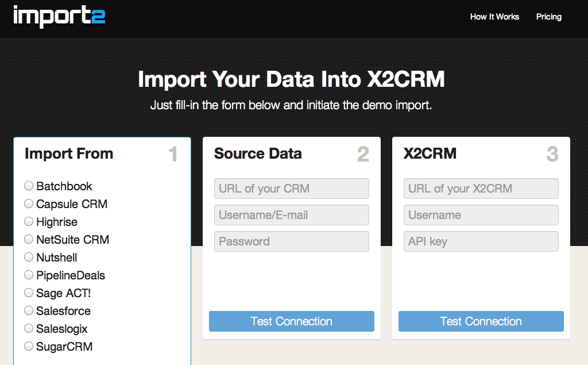Choose PipelineDeals radio button
Screen dimensions: 588x365
(29, 275)
